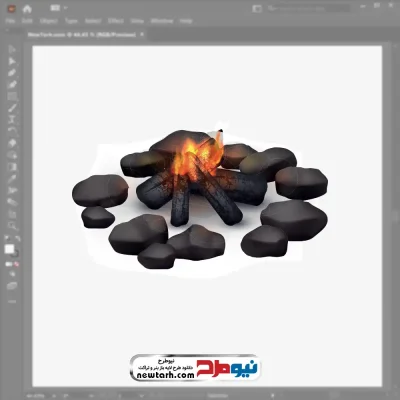400x400 pixels.
Task: Go to the Home screen icon
Action: pyautogui.click(x=27, y=9)
